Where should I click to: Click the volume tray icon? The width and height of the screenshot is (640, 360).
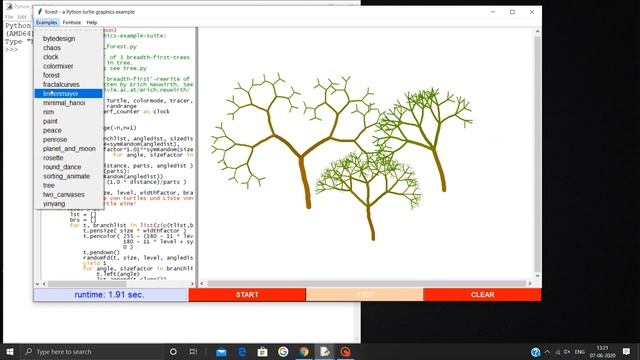(567, 352)
